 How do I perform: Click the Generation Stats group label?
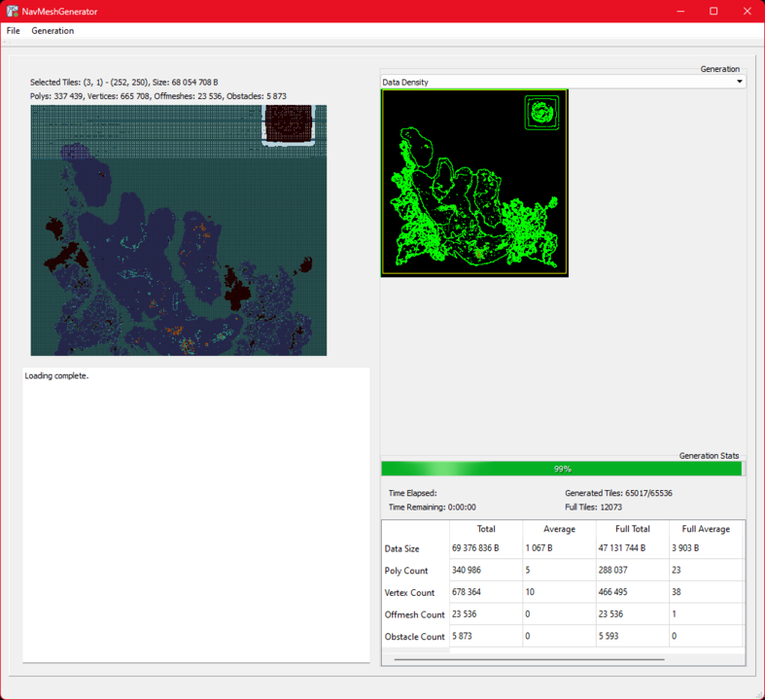tap(709, 456)
